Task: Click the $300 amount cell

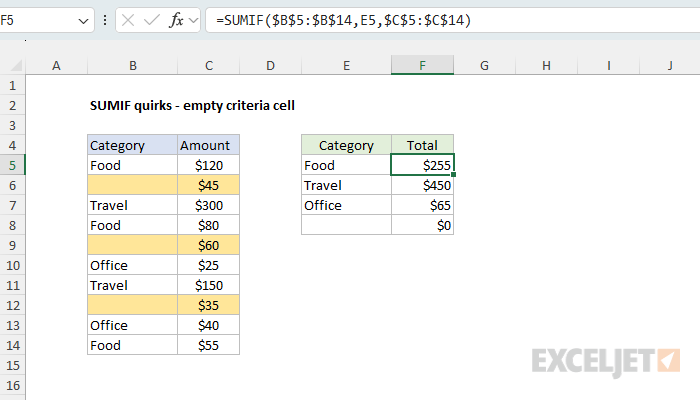Action: 208,205
